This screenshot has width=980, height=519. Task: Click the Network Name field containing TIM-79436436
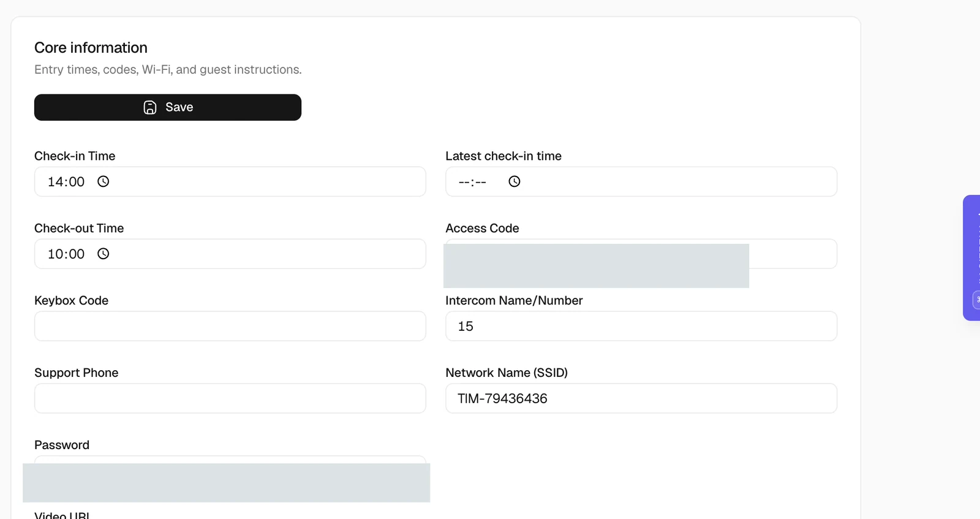(x=641, y=398)
